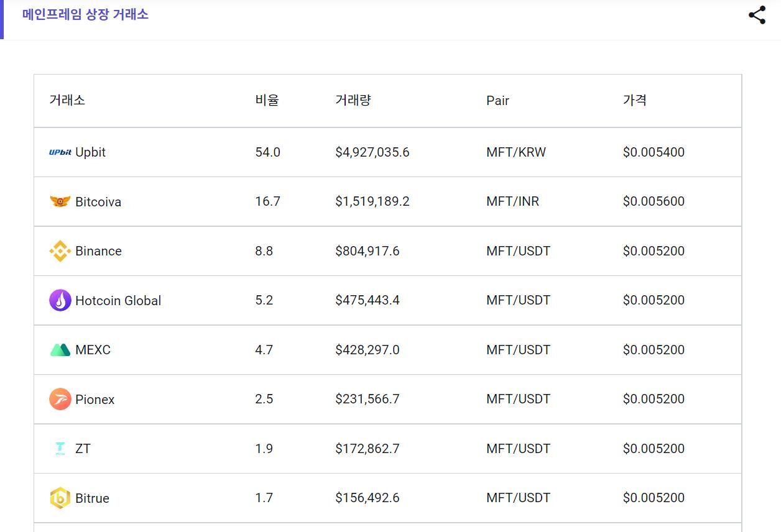The height and width of the screenshot is (532, 781).
Task: Click the 4.7 ratio value
Action: [x=264, y=350]
